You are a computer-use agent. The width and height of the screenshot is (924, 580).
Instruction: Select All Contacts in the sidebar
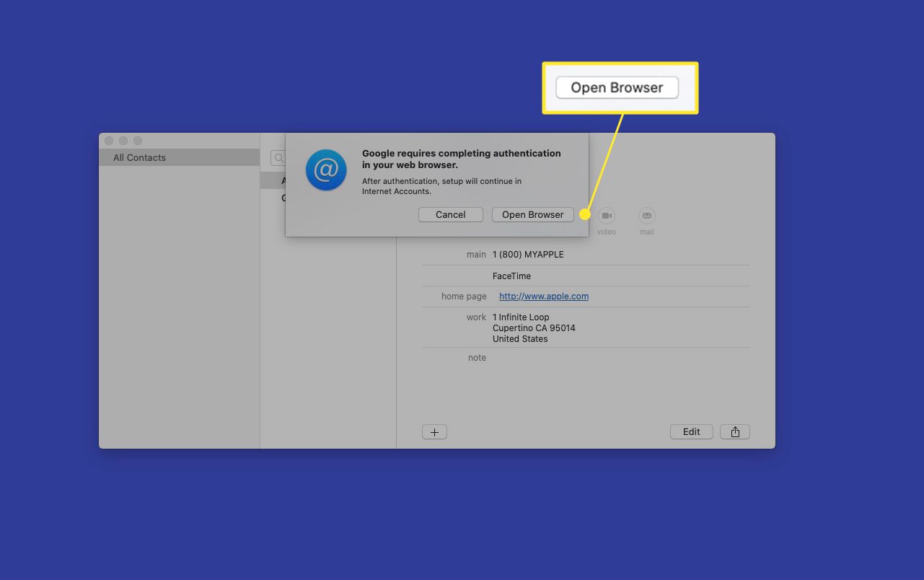[x=179, y=157]
